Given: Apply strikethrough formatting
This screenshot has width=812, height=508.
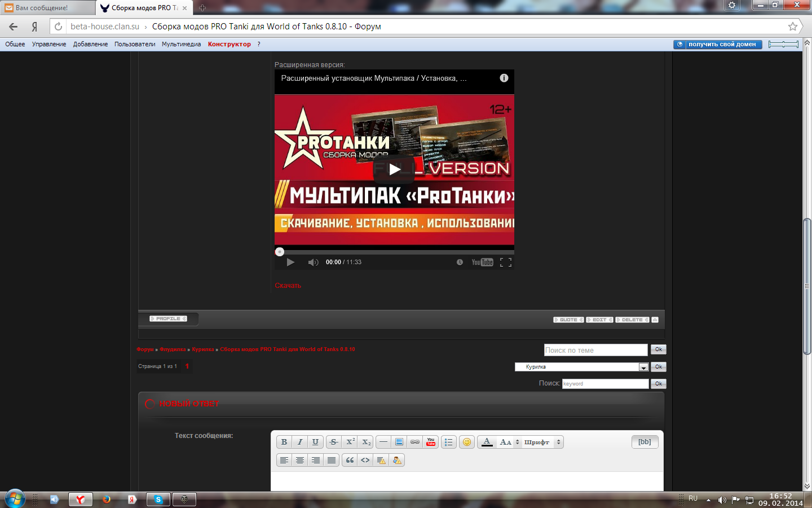Looking at the screenshot, I should coord(334,443).
